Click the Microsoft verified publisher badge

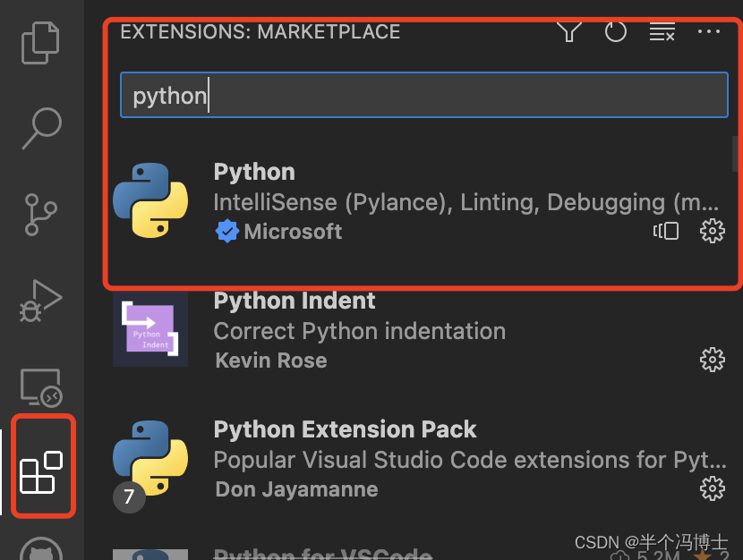click(x=227, y=232)
